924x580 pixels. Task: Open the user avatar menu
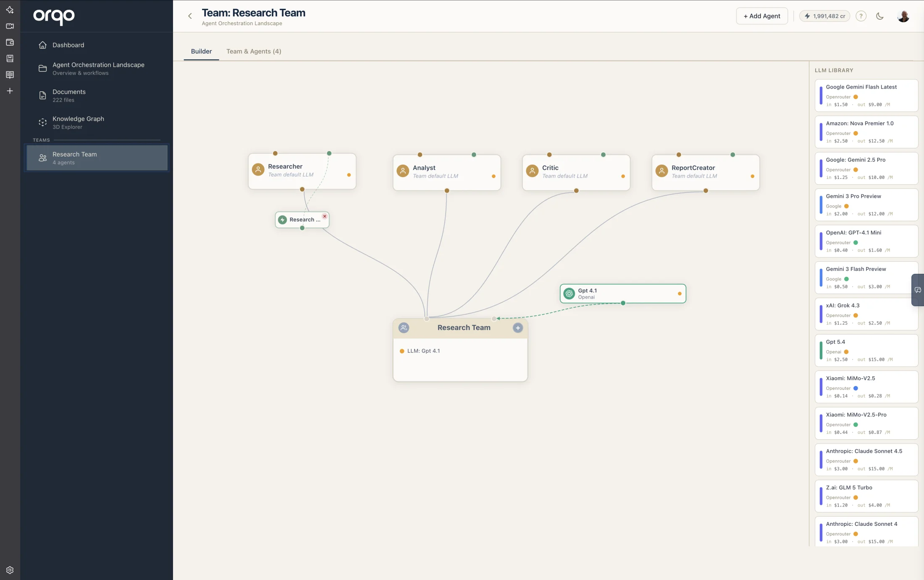pos(903,16)
